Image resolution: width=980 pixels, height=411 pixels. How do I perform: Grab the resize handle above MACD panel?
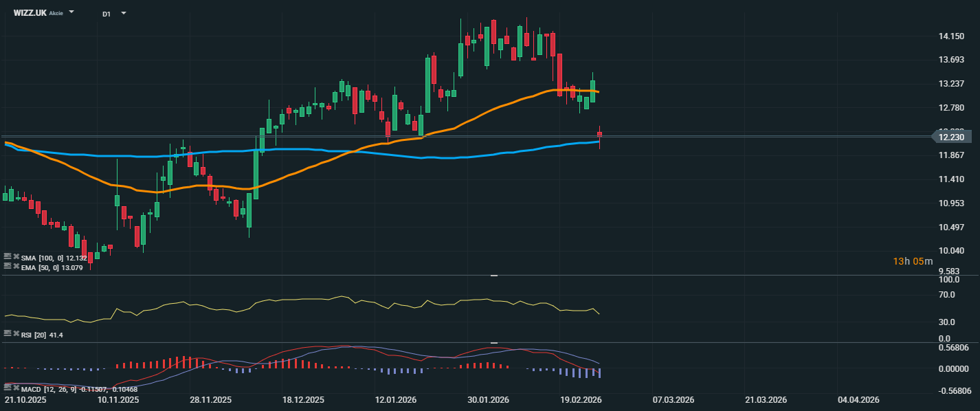[493, 342]
